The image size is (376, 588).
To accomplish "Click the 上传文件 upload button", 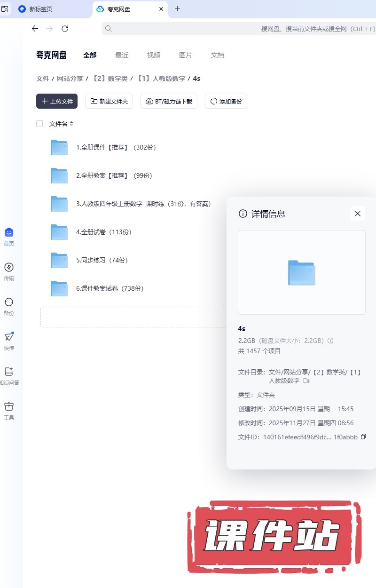I will [x=57, y=101].
